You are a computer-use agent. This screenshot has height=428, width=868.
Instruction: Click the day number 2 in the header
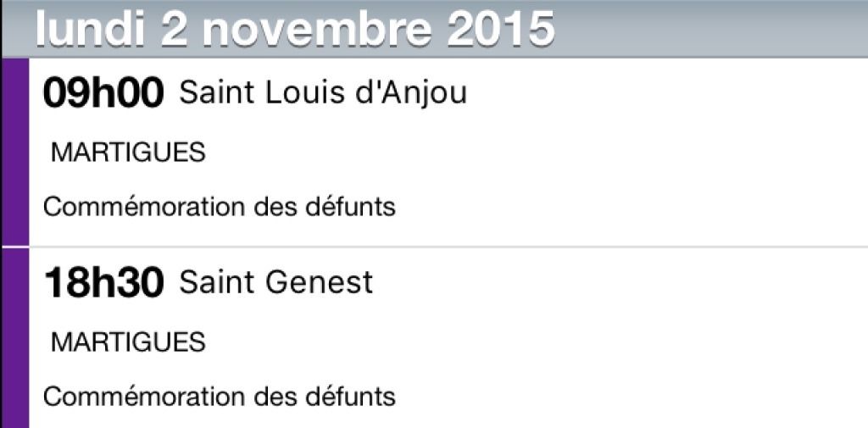[174, 30]
